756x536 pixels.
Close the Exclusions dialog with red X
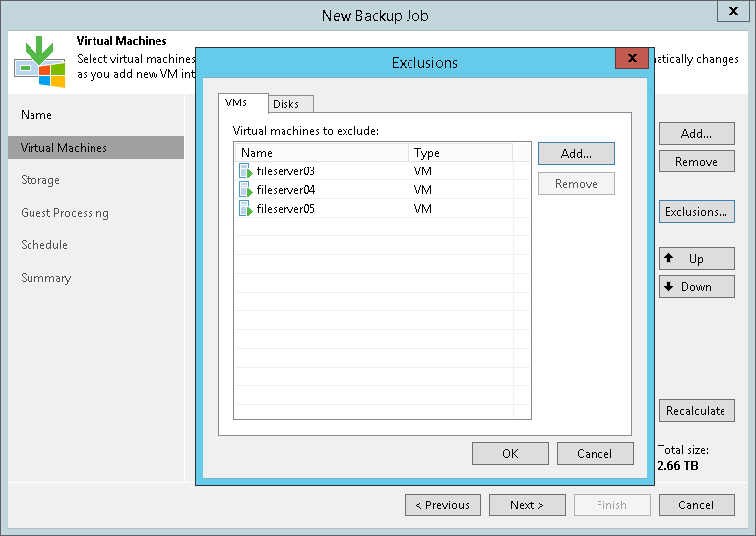(x=632, y=58)
